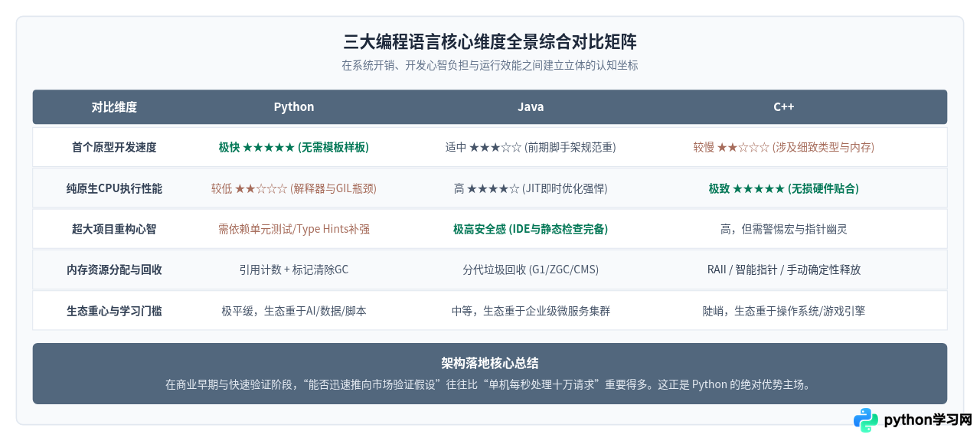Select the 首个原型开发速度 row label
Image resolution: width=980 pixels, height=441 pixels.
(114, 147)
